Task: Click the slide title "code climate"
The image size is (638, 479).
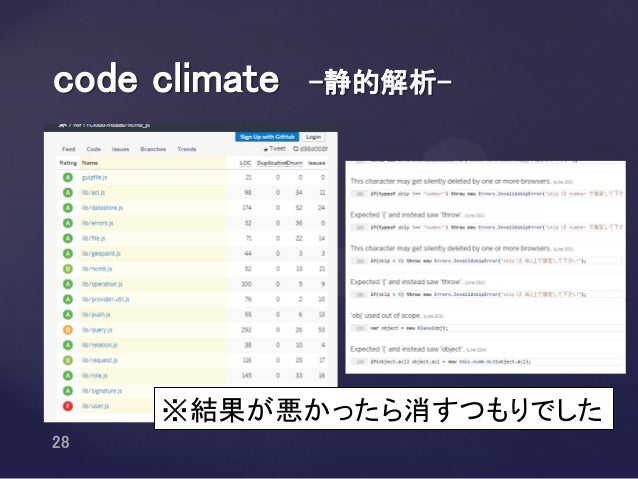Action: (166, 79)
